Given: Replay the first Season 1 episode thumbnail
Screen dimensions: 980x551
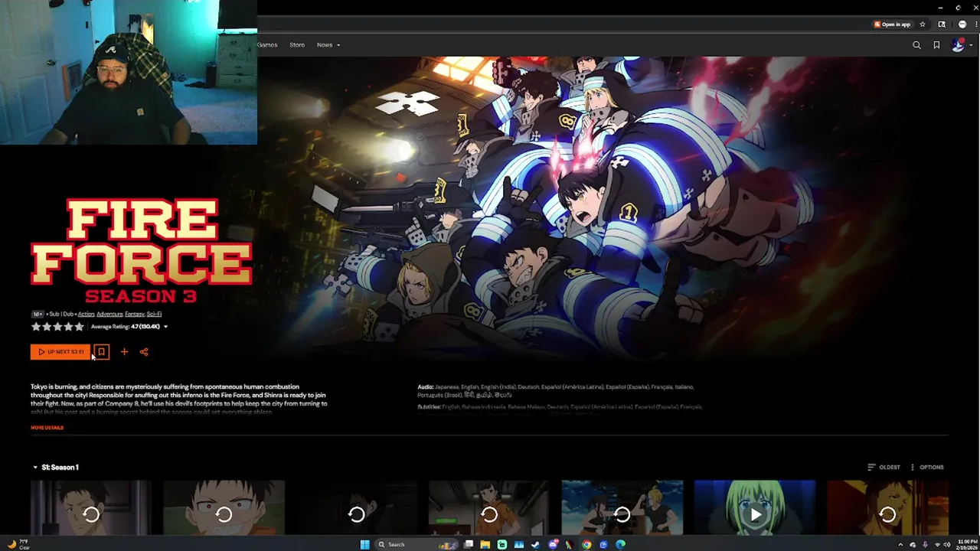Looking at the screenshot, I should click(91, 514).
